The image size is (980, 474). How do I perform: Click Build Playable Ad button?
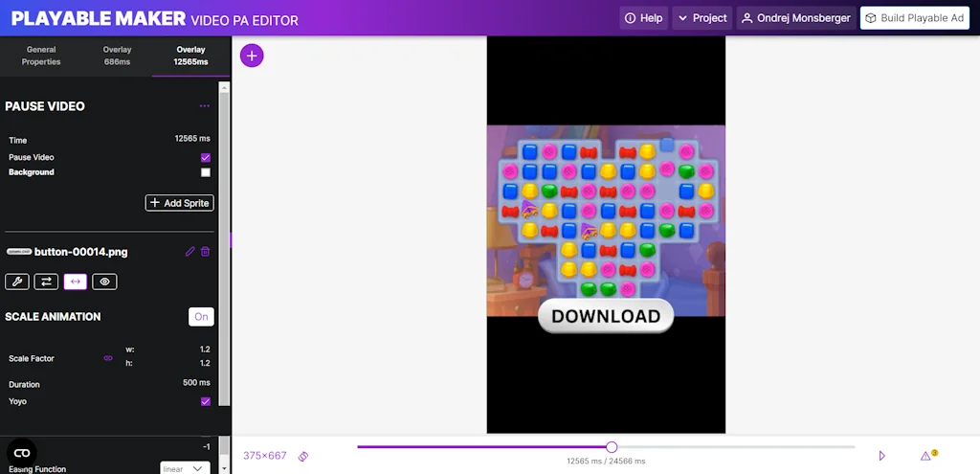pos(914,18)
